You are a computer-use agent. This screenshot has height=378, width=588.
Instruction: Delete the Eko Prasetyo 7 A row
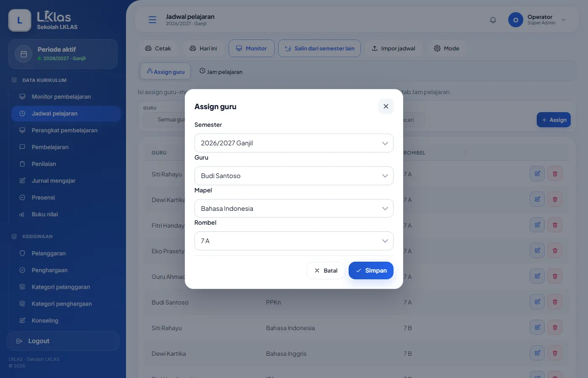click(x=555, y=250)
